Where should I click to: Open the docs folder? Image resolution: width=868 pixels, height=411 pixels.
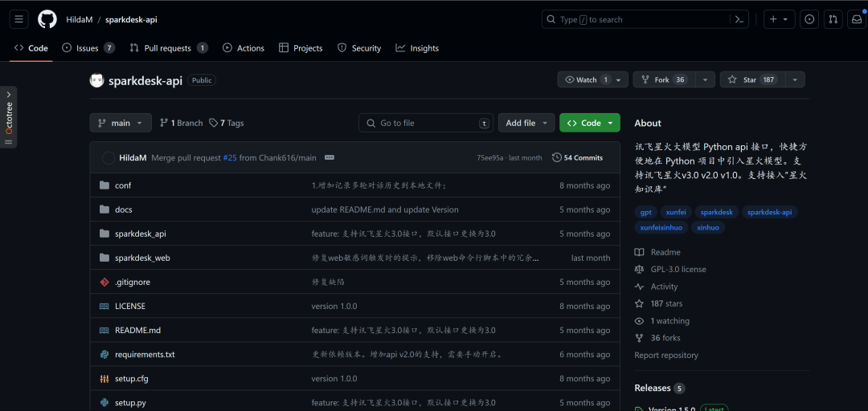(124, 210)
